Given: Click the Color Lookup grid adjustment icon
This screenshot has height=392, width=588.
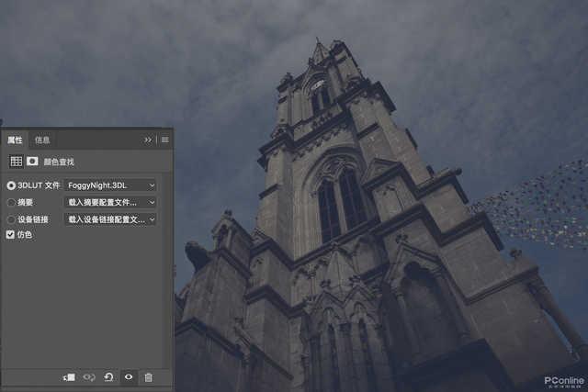Looking at the screenshot, I should [16, 161].
